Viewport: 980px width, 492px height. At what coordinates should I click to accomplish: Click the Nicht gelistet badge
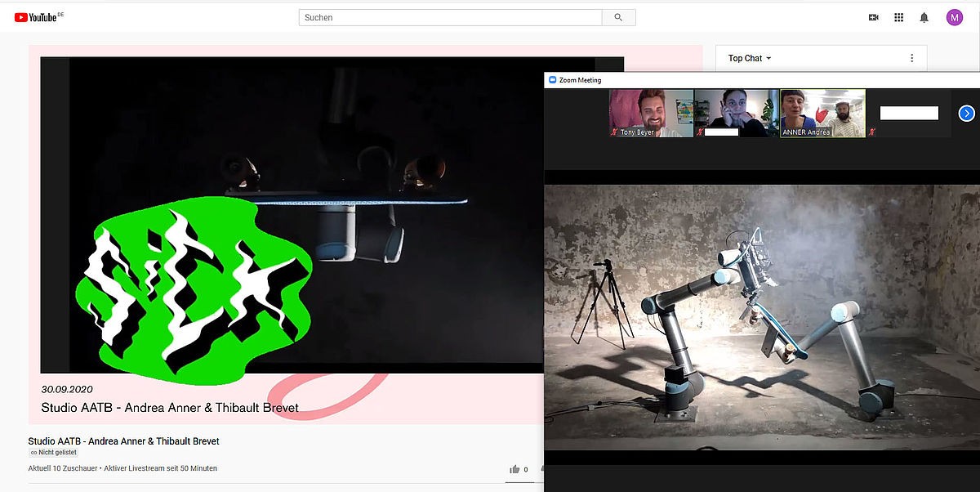[53, 452]
